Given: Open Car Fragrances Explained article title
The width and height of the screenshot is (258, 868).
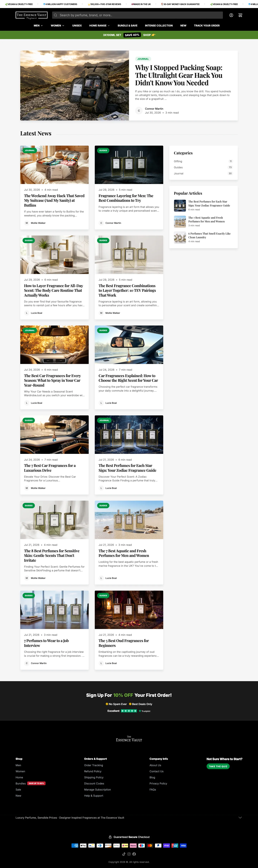Looking at the screenshot, I should point(128,378).
